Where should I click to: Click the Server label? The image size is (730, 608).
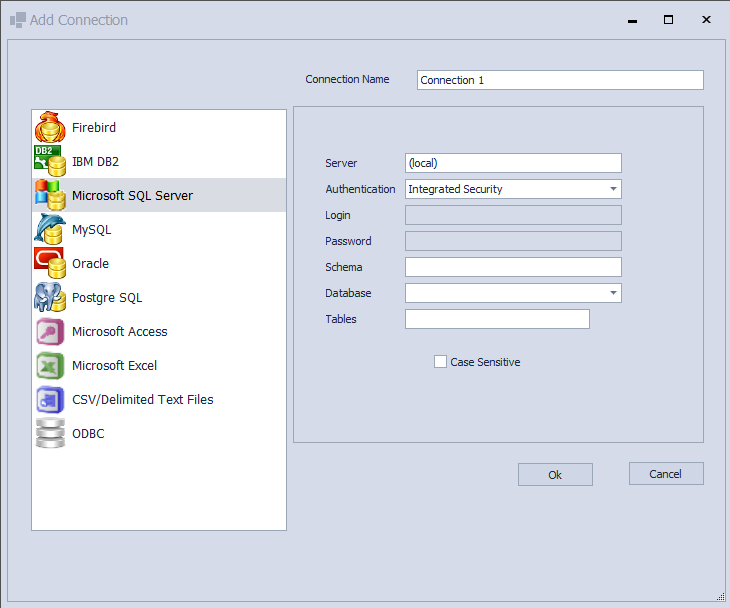(x=341, y=163)
